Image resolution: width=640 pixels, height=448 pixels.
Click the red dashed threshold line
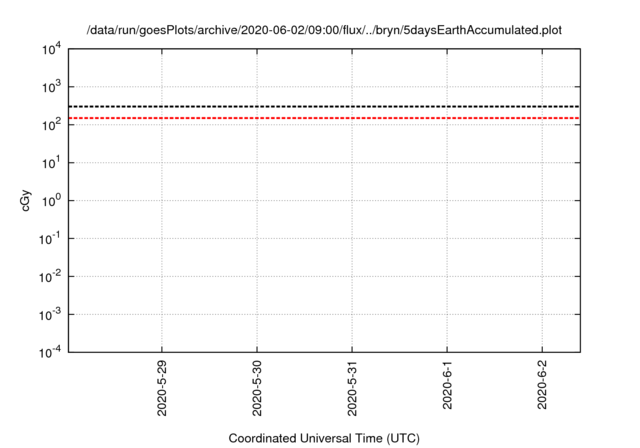(x=324, y=118)
